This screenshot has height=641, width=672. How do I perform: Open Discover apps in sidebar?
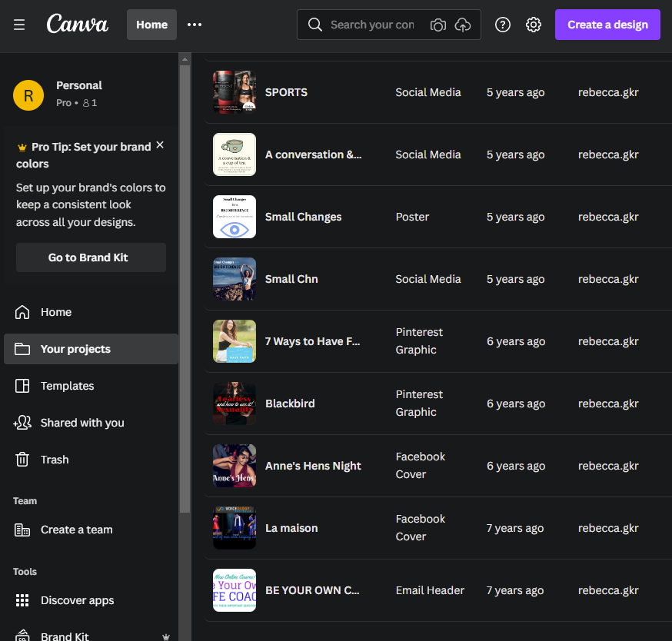click(x=91, y=600)
